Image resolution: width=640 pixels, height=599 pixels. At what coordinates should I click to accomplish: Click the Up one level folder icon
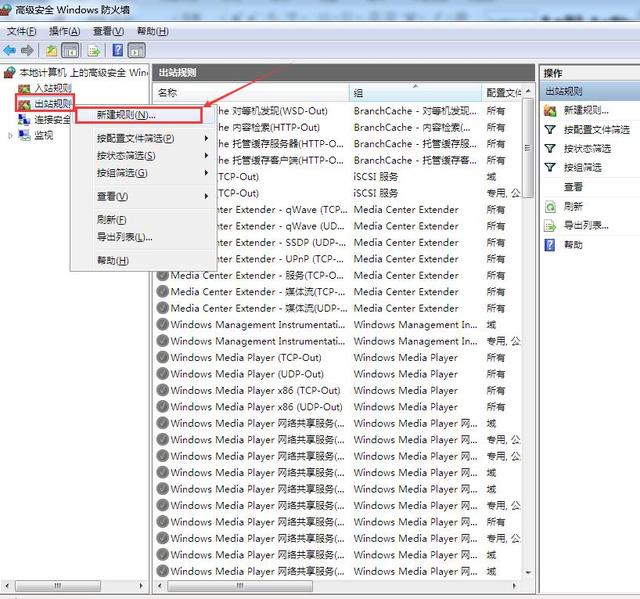coord(51,51)
